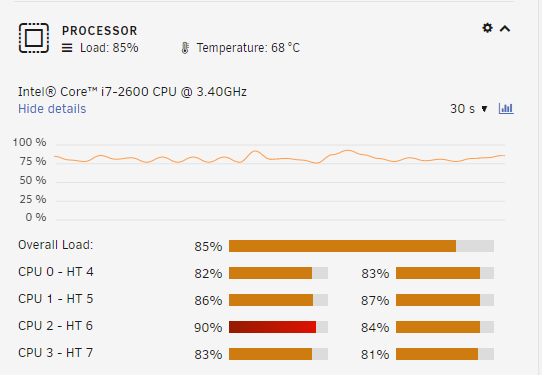The image size is (542, 375).
Task: Click the temperature thermometer icon
Action: point(185,48)
